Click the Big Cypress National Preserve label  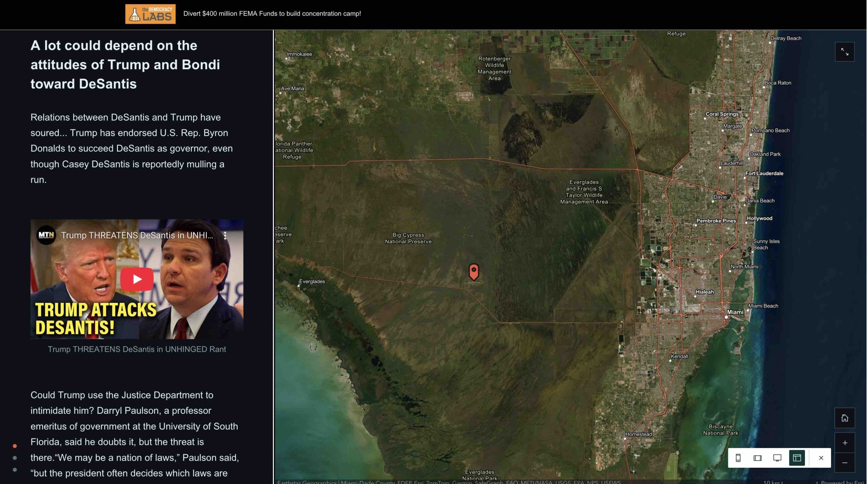(x=408, y=238)
